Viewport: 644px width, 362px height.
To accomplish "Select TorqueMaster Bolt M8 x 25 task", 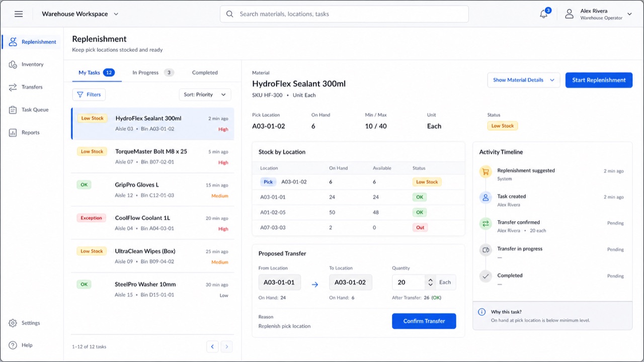I will [x=152, y=156].
